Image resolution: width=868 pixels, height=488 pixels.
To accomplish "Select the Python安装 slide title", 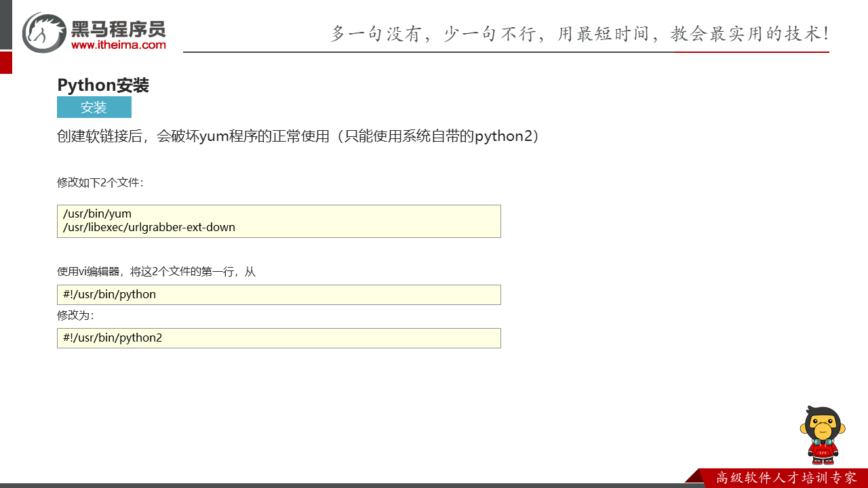I will tap(103, 85).
